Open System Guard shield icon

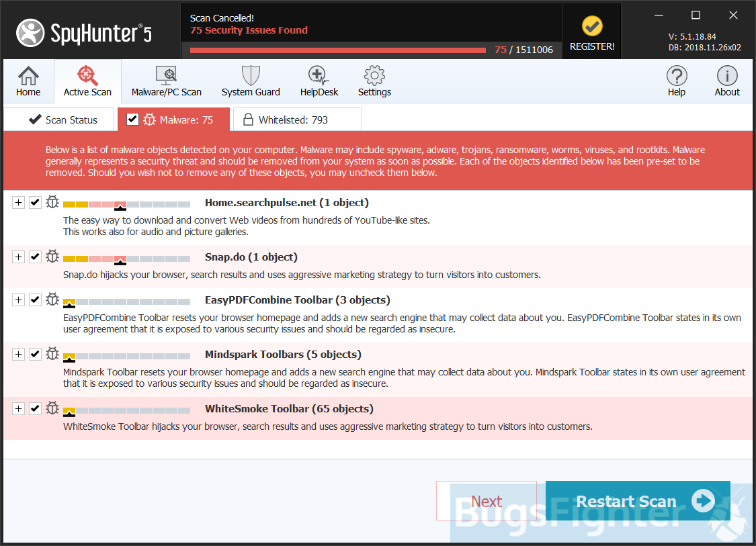click(251, 76)
